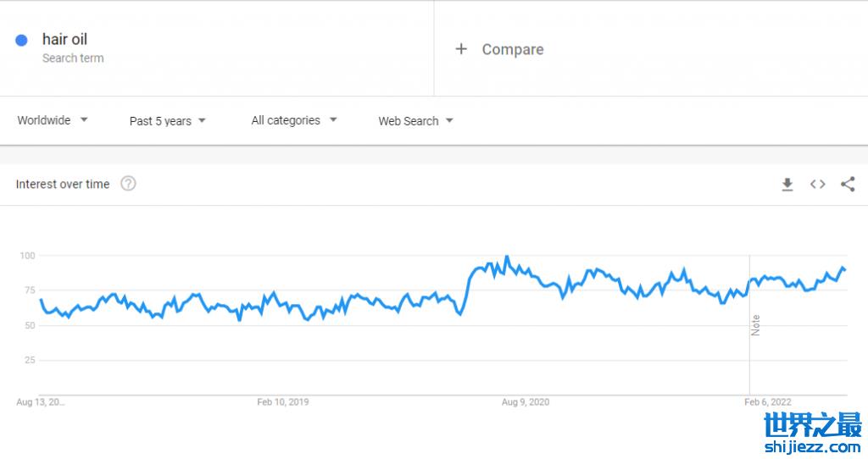Click the Compare button
The image size is (868, 459).
coord(512,49)
